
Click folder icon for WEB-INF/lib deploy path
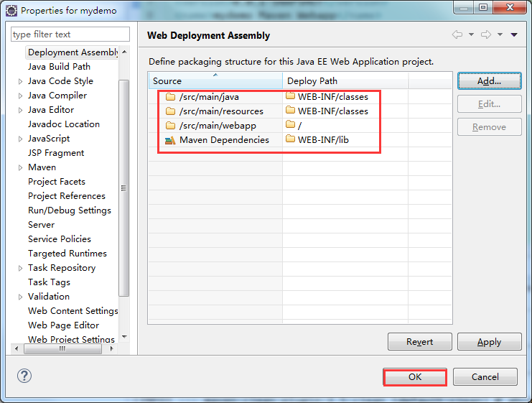(x=291, y=139)
